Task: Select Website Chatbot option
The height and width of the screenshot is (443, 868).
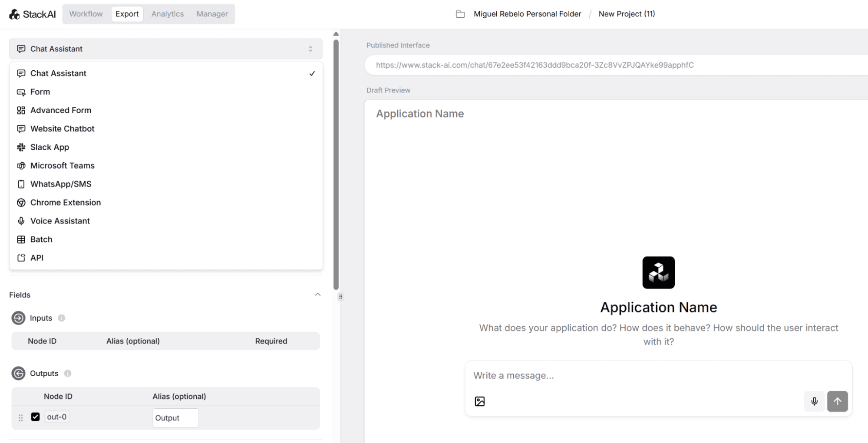Action: 166,129
